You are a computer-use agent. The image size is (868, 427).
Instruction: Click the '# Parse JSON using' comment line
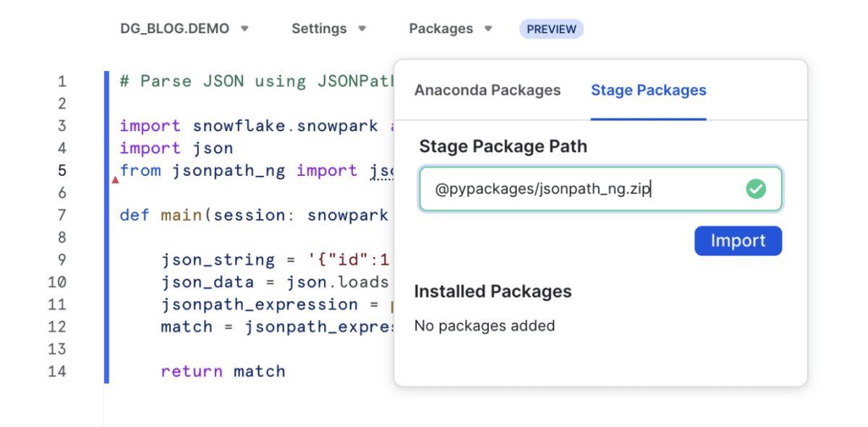point(257,81)
